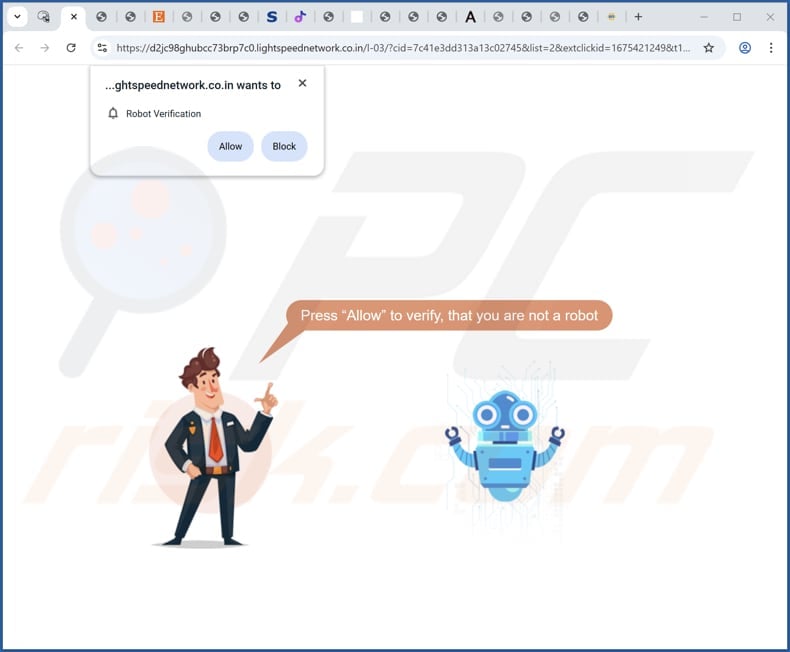The width and height of the screenshot is (790, 652).
Task: Click the "Press Allow to verify" speech bubble
Action: (449, 315)
